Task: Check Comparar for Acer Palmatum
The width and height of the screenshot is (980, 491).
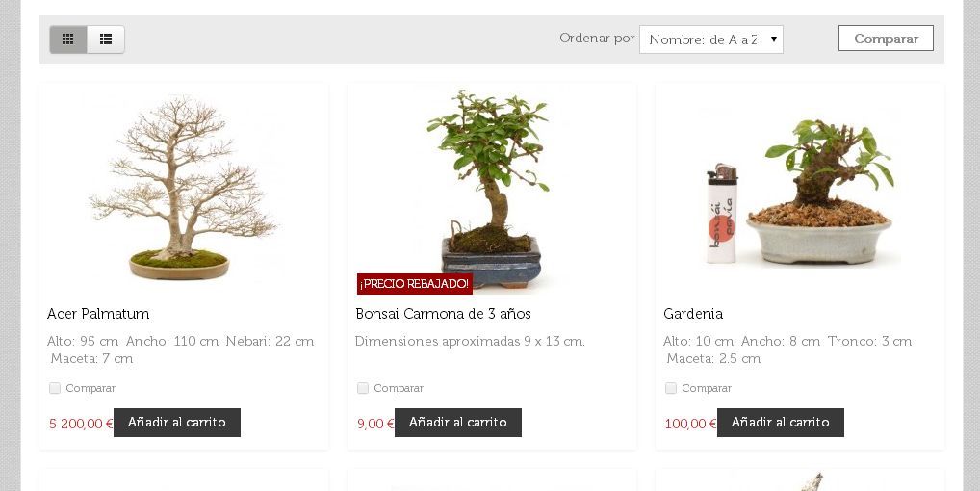Action: 55,388
